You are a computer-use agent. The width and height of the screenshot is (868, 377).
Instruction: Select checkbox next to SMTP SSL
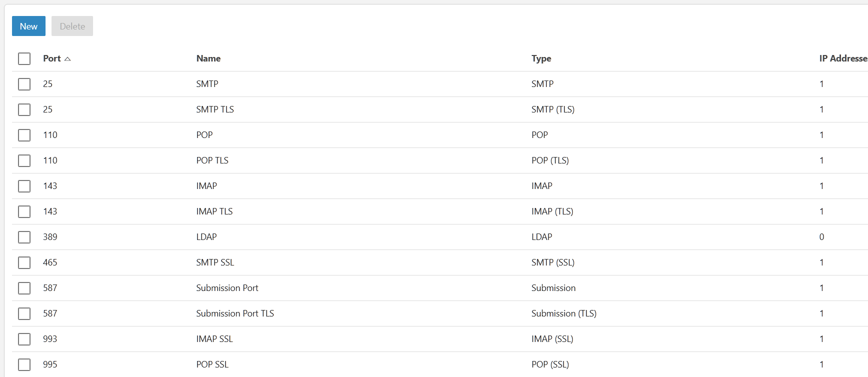coord(24,262)
